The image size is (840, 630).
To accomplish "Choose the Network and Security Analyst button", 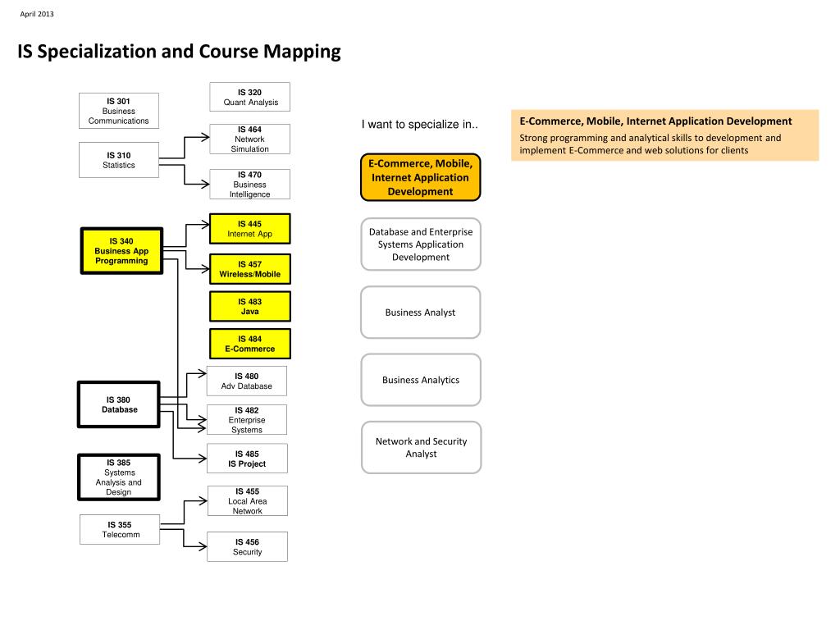I will click(421, 447).
